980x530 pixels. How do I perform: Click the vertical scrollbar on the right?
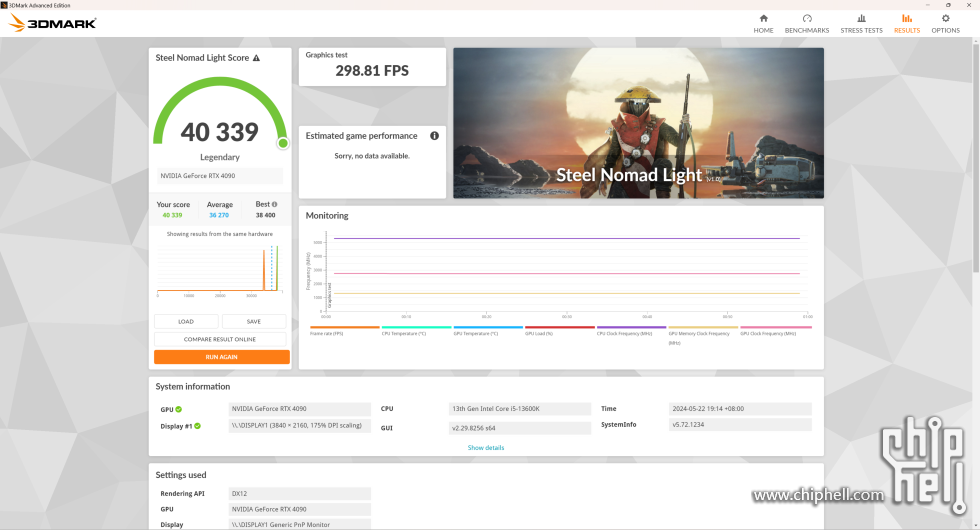click(976, 156)
